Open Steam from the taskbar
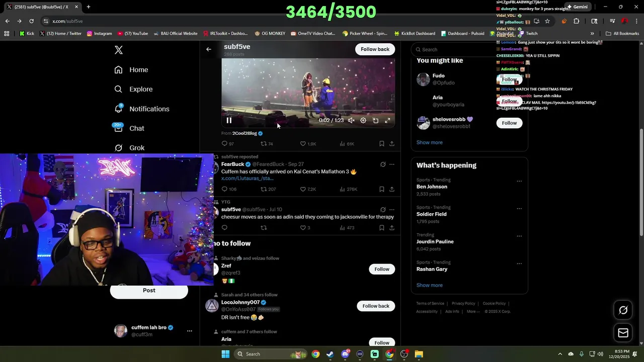644x362 pixels. [x=330, y=354]
